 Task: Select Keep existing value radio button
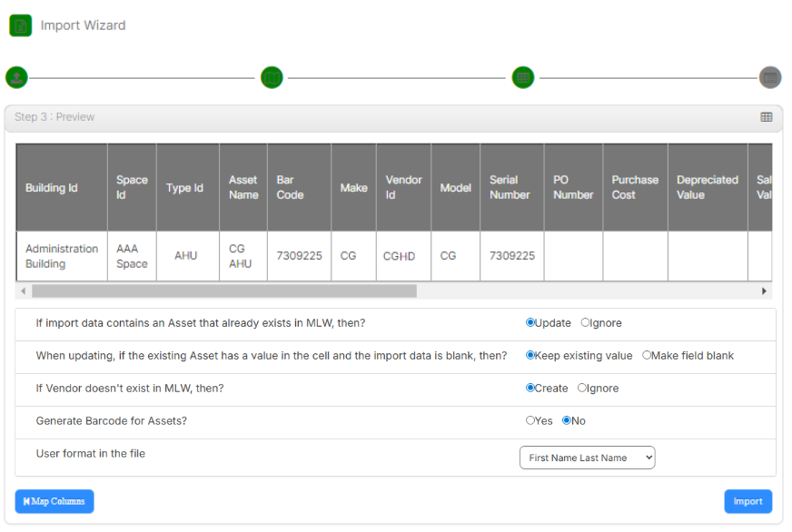[530, 356]
